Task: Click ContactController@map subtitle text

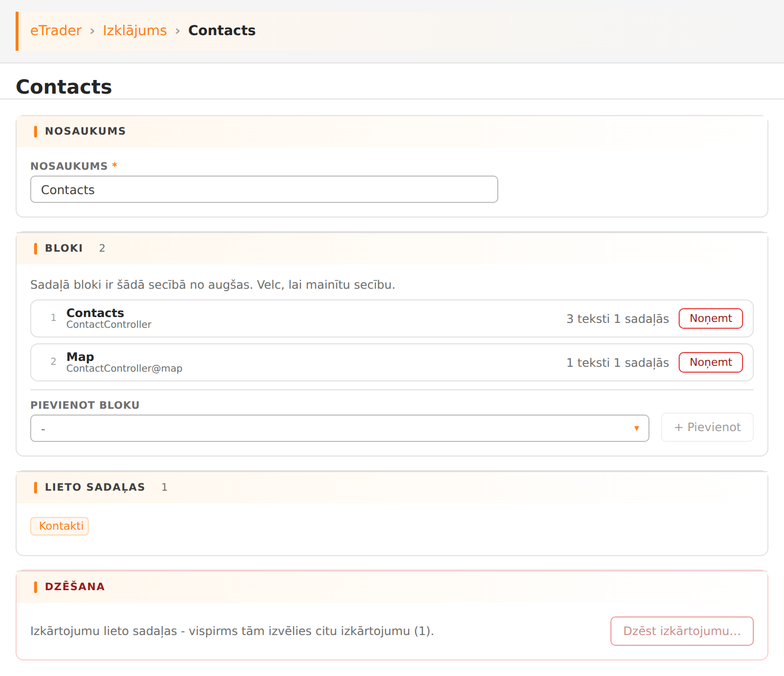Action: click(x=124, y=368)
